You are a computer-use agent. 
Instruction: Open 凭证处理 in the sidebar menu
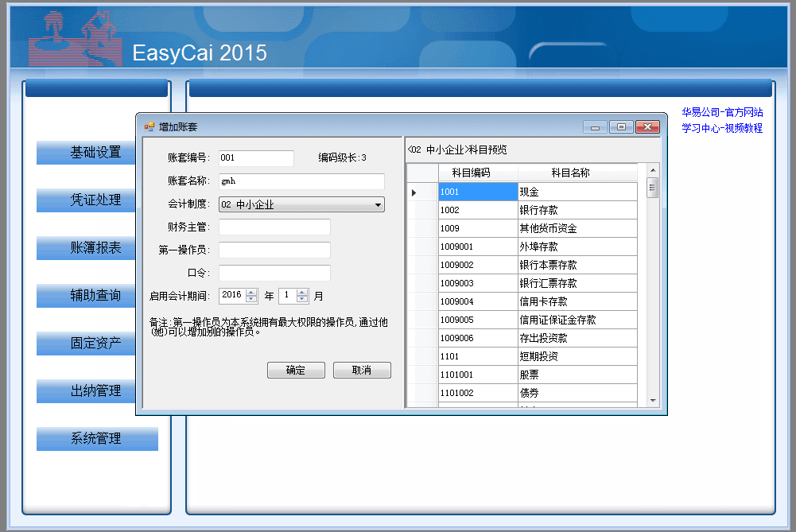point(96,200)
